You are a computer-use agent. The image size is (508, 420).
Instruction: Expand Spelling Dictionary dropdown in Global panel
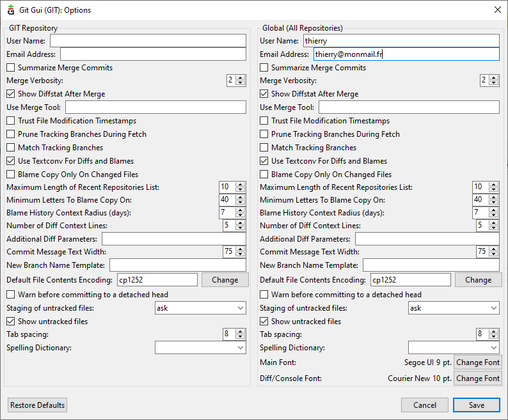(x=454, y=348)
